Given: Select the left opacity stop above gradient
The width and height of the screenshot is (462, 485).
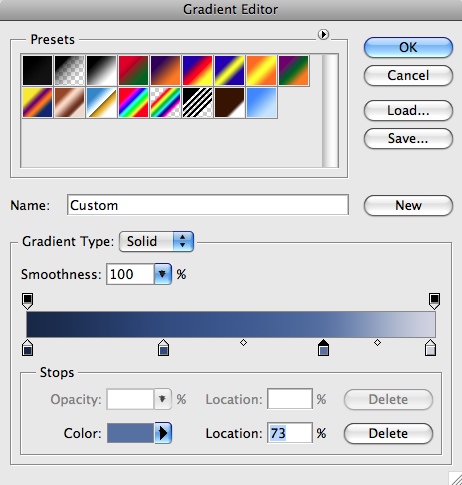Looking at the screenshot, I should 27,301.
